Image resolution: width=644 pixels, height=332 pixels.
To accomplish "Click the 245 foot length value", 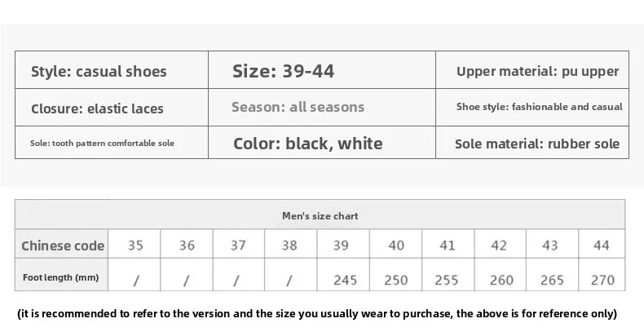I will [345, 280].
